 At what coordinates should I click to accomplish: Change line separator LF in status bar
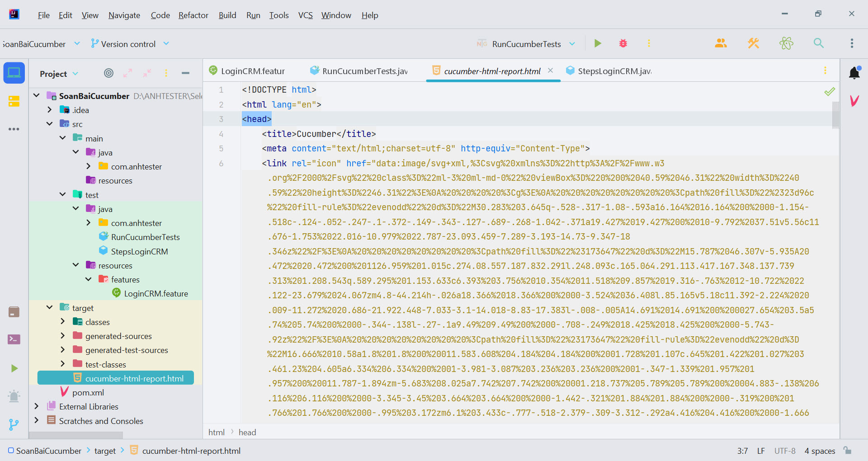761,451
